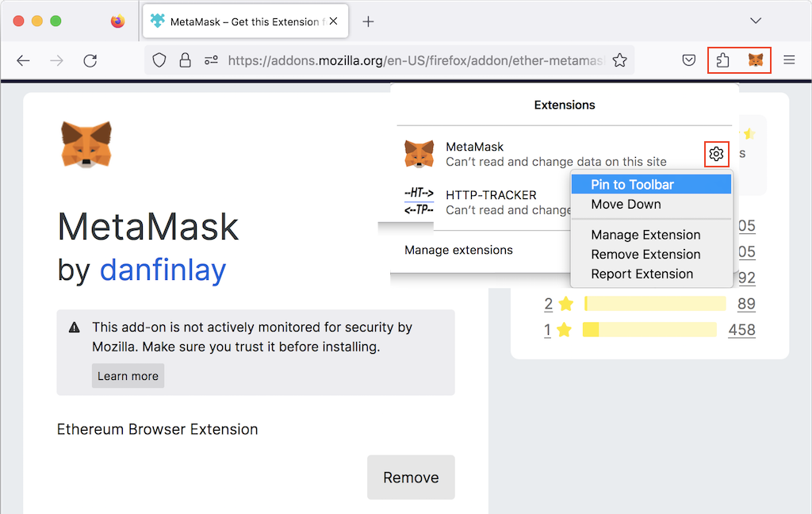The image size is (812, 514).
Task: Click the Remove button for MetaMask
Action: coord(411,477)
